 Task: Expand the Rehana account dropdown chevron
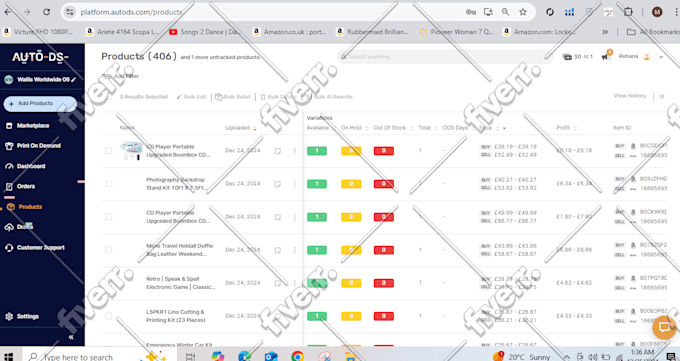(661, 57)
